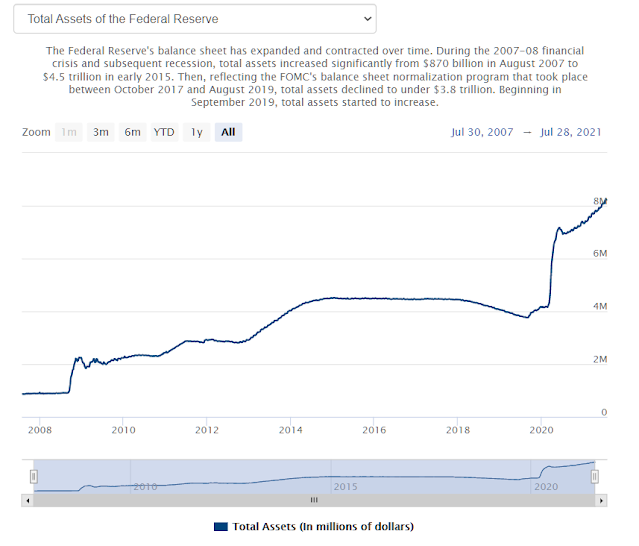This screenshot has height=546, width=639.
Task: Click the horizontal scrollbar thumb grip
Action: 314,500
